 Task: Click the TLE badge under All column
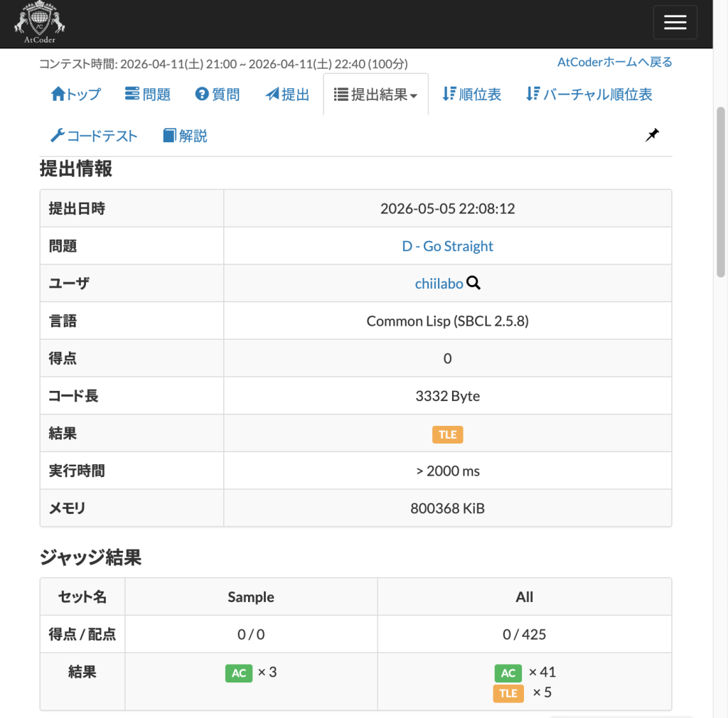tap(508, 693)
